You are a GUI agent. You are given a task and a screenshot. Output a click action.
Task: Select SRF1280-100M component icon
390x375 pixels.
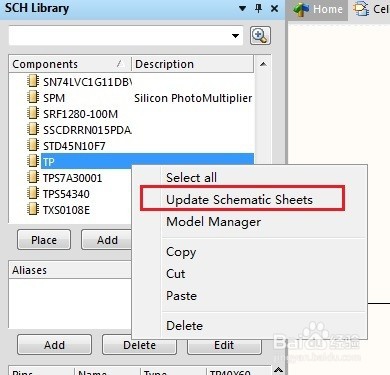point(32,113)
